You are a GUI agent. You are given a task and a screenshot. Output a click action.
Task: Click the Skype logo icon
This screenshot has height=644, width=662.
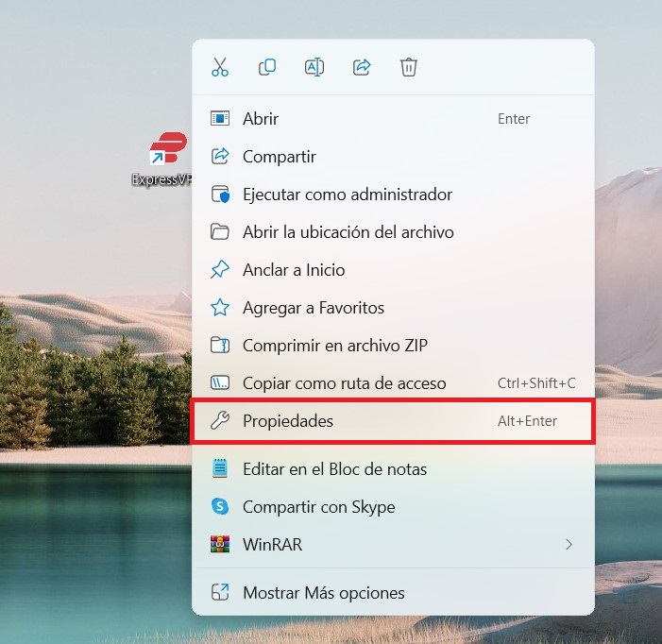coord(220,506)
